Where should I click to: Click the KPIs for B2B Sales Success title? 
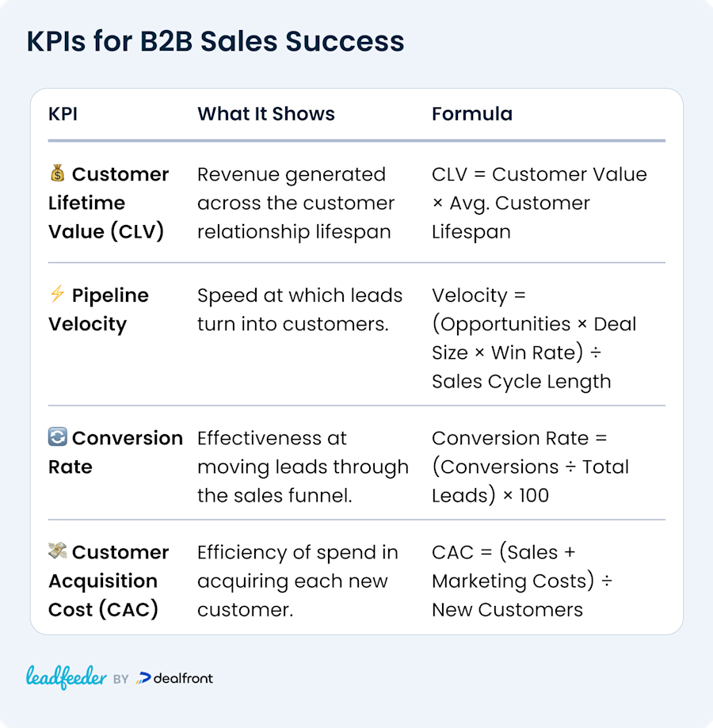215,41
